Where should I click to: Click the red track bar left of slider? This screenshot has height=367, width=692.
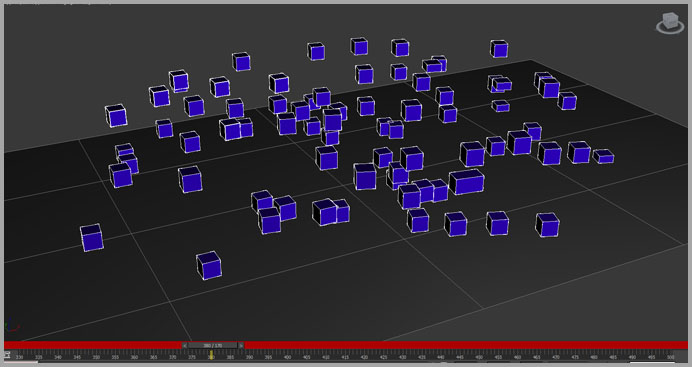point(93,345)
